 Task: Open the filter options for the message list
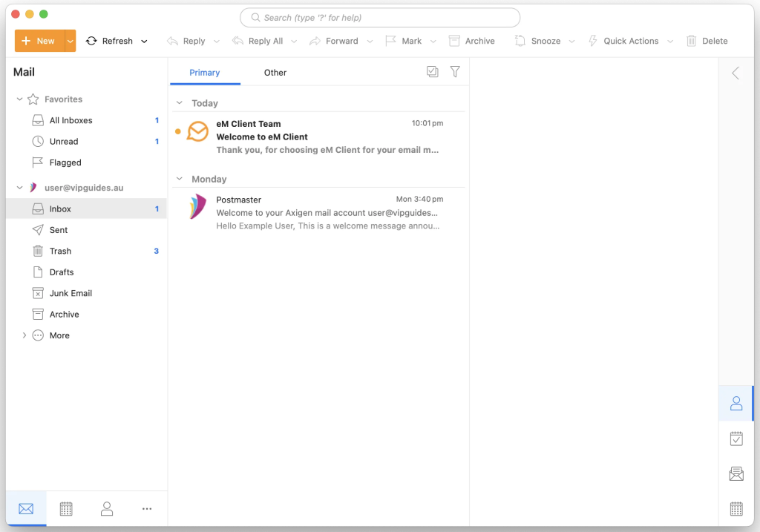(455, 72)
